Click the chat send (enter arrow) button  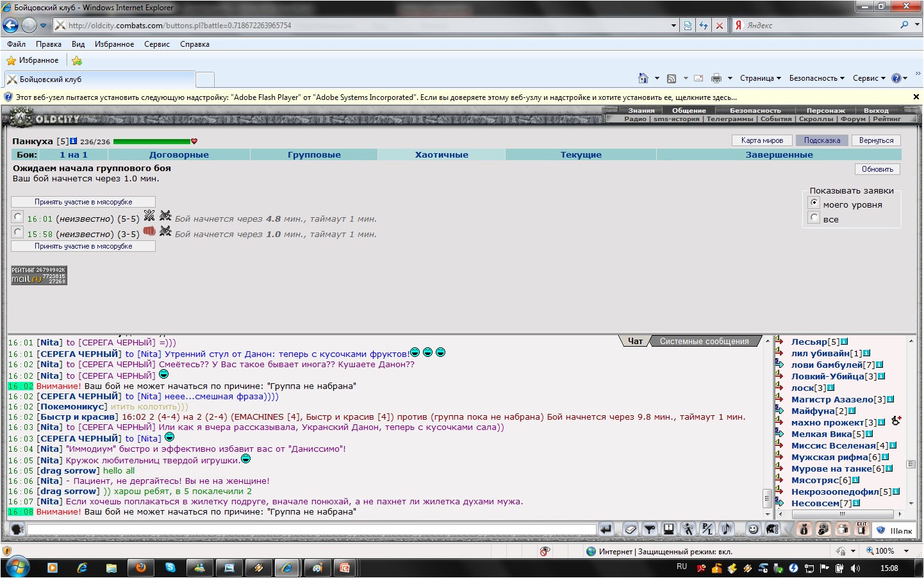coord(606,529)
